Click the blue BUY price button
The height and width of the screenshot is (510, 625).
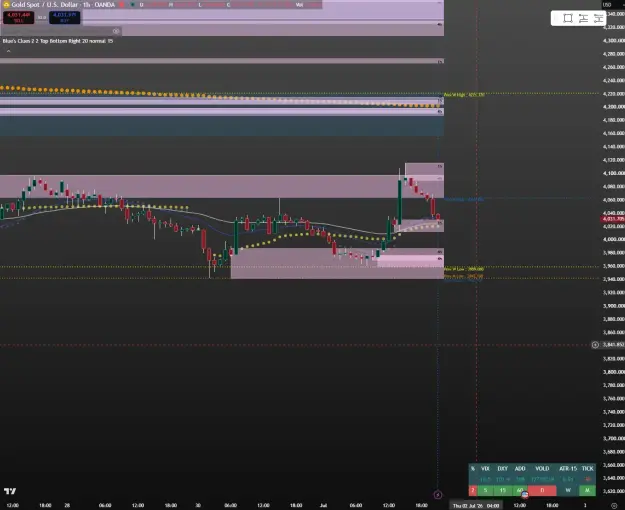65,18
